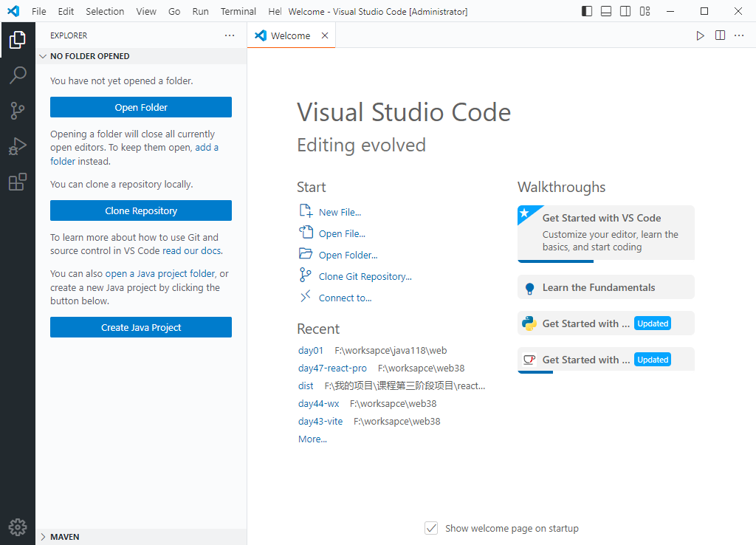756x545 pixels.
Task: Click the Open Folder... link under Start
Action: [348, 255]
